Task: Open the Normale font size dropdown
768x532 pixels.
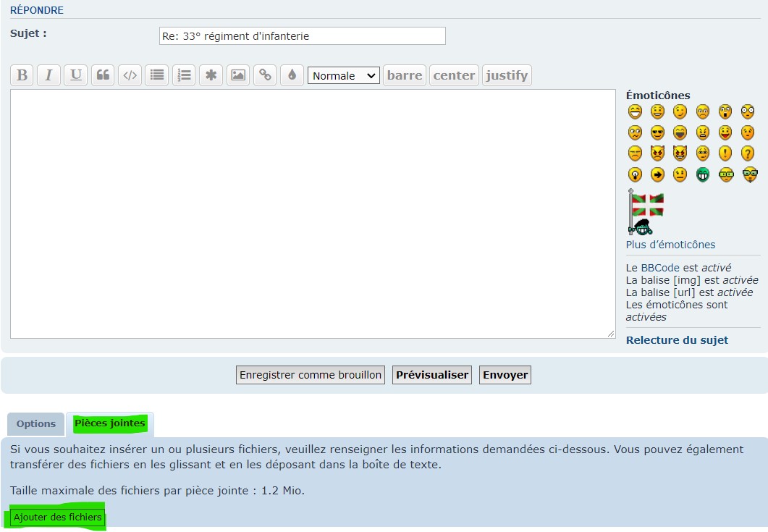Action: point(343,76)
